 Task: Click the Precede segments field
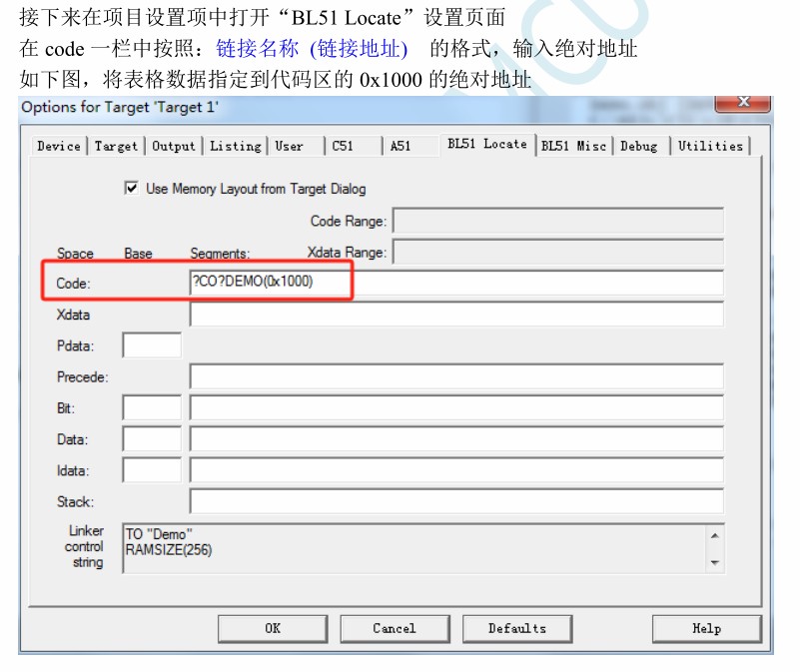tap(456, 376)
